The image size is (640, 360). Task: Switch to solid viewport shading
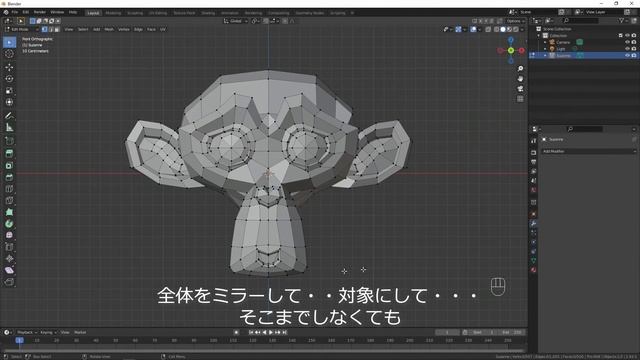click(x=503, y=29)
